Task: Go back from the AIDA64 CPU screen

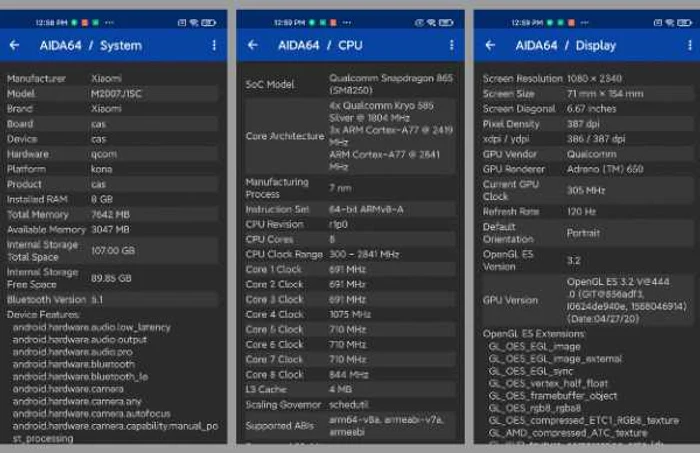Action: pos(253,45)
